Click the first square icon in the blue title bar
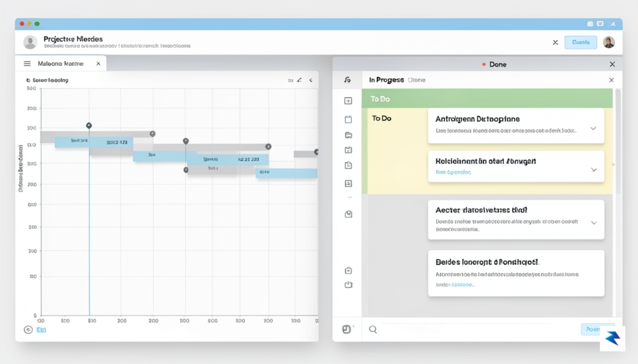Image resolution: width=638 pixels, height=364 pixels. pyautogui.click(x=590, y=24)
